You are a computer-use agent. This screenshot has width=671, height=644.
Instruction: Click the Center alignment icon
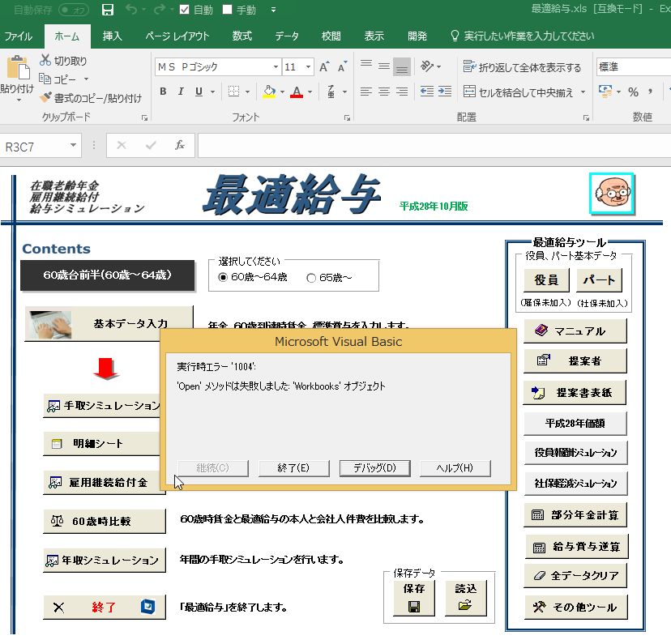pyautogui.click(x=384, y=92)
